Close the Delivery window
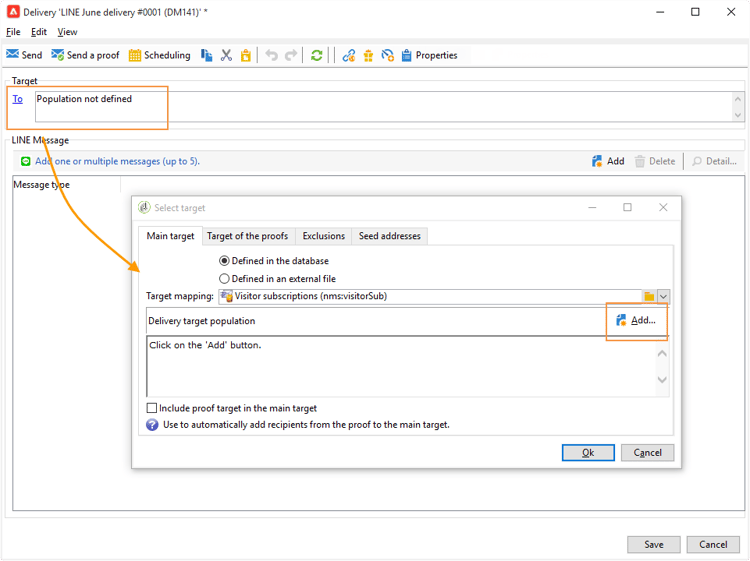 (731, 12)
